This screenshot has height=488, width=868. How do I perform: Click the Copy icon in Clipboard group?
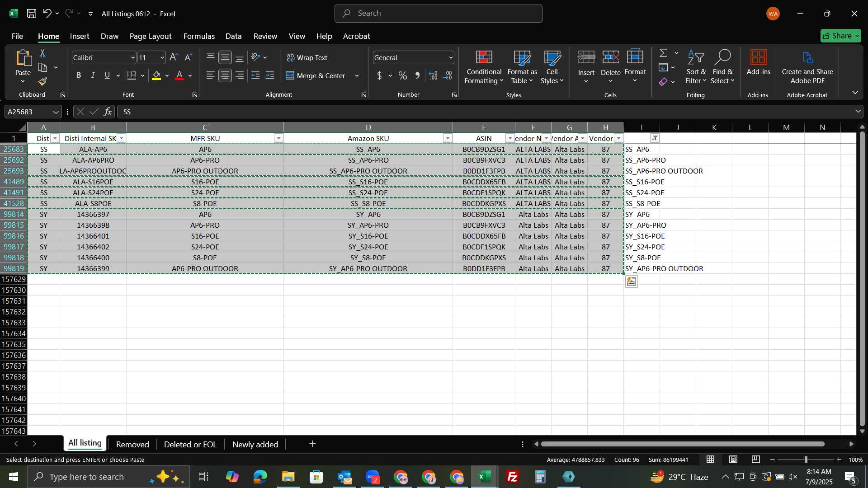click(x=42, y=67)
